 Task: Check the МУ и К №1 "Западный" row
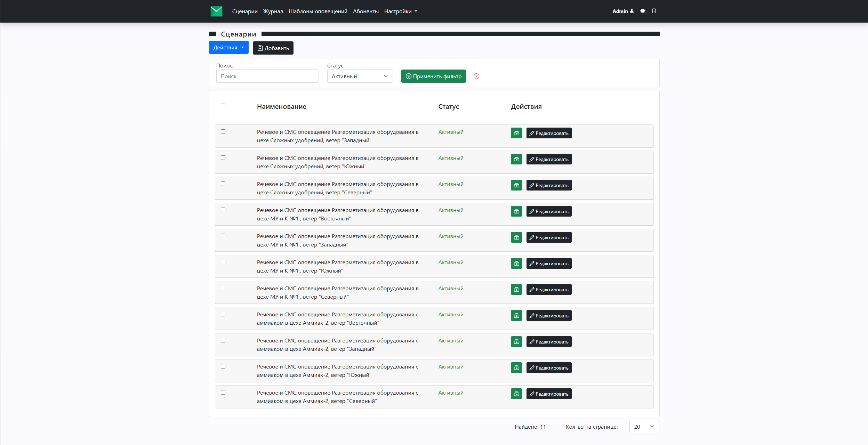223,236
